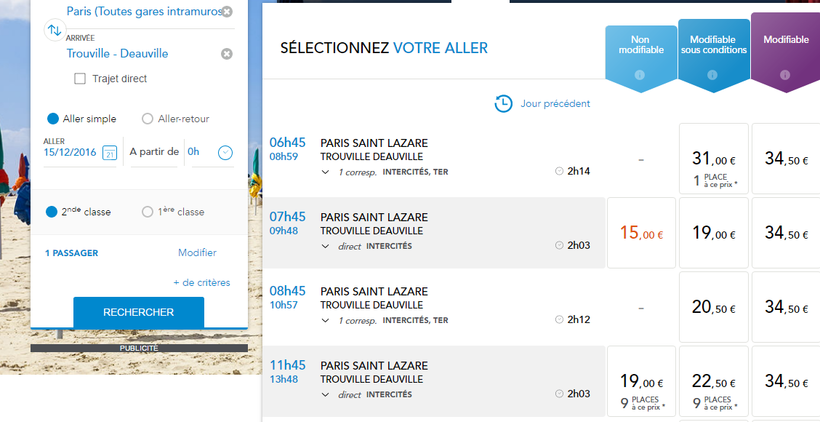Clear the Trouville - Deauville arrival field
The width and height of the screenshot is (820, 422).
(x=226, y=54)
